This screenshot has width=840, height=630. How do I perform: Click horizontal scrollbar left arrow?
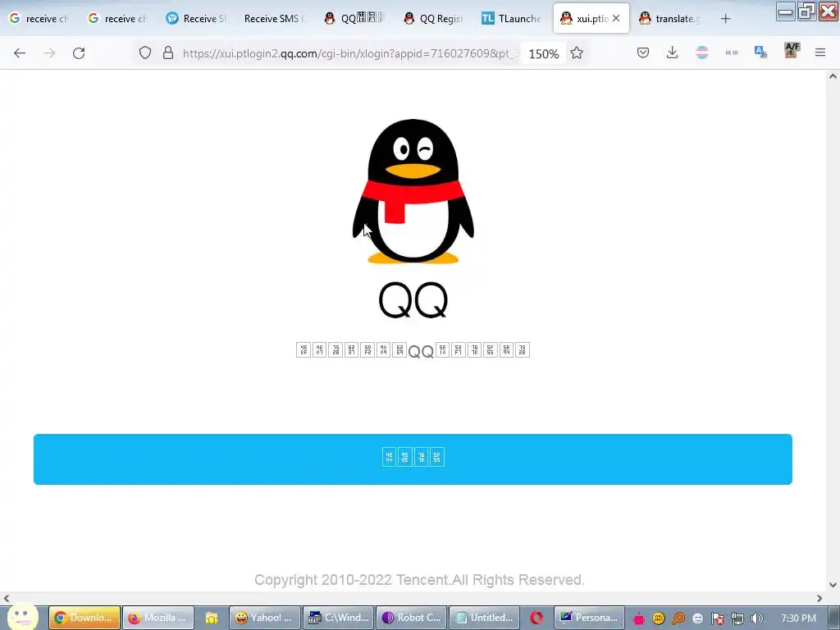pyautogui.click(x=7, y=598)
